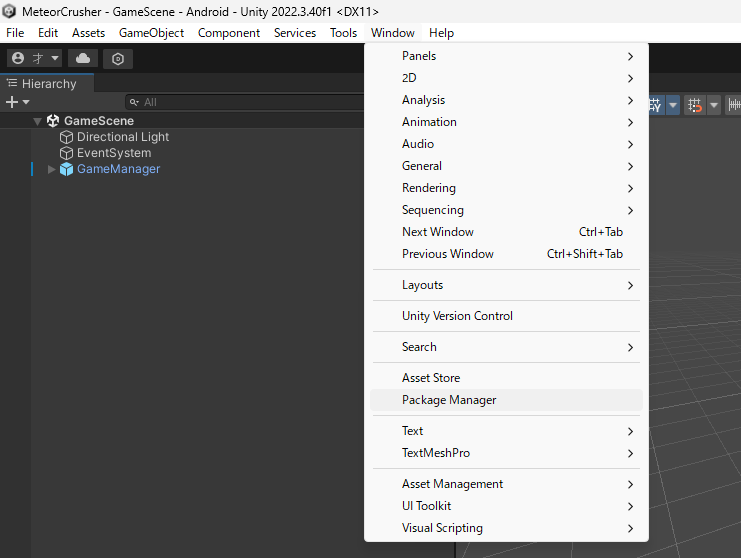This screenshot has width=741, height=558.
Task: Click the Hierarchy search magnifier icon
Action: [134, 102]
